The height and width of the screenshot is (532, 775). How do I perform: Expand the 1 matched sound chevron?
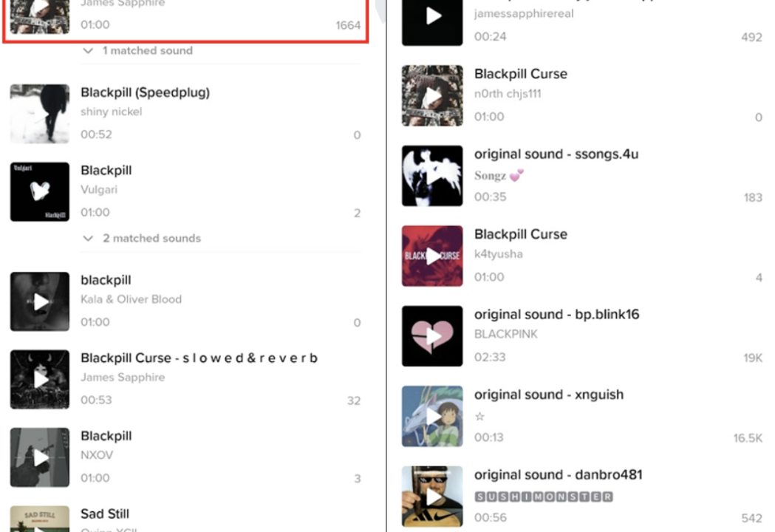pos(88,50)
